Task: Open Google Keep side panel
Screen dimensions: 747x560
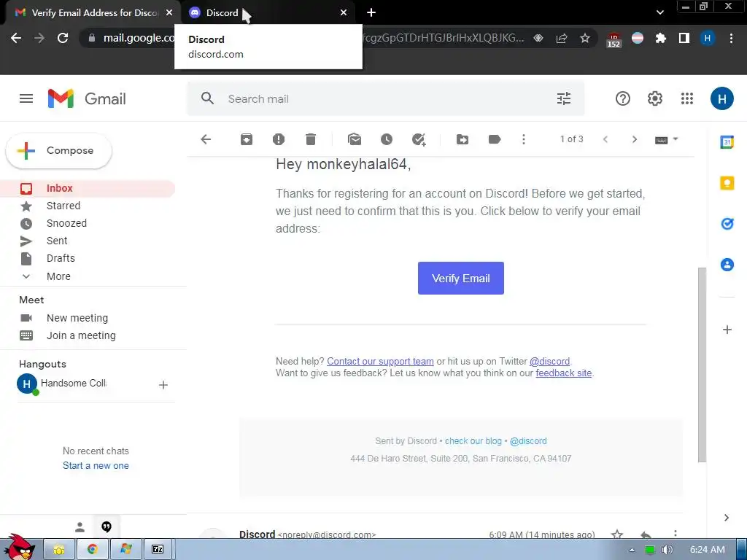Action: (727, 183)
